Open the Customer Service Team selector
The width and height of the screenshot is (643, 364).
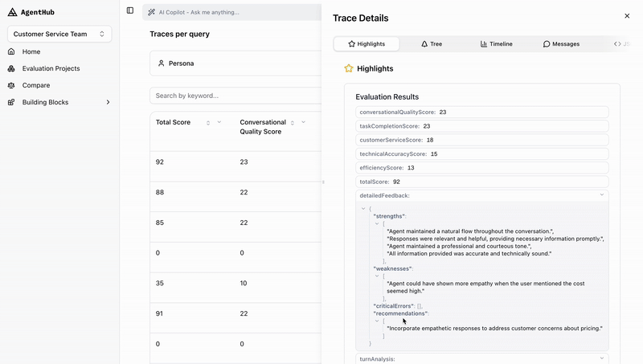tap(59, 34)
